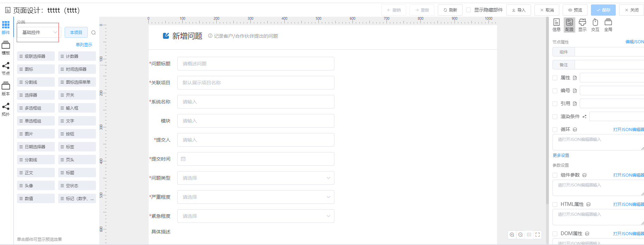644x245 pixels.
Task: Click the 关联项目 input field
Action: [x=256, y=83]
